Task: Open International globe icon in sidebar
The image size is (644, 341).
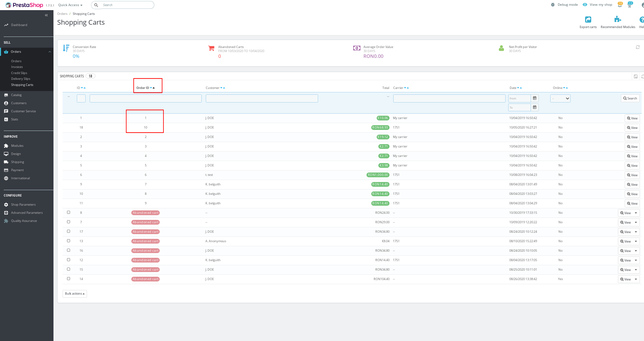Action: (6, 178)
